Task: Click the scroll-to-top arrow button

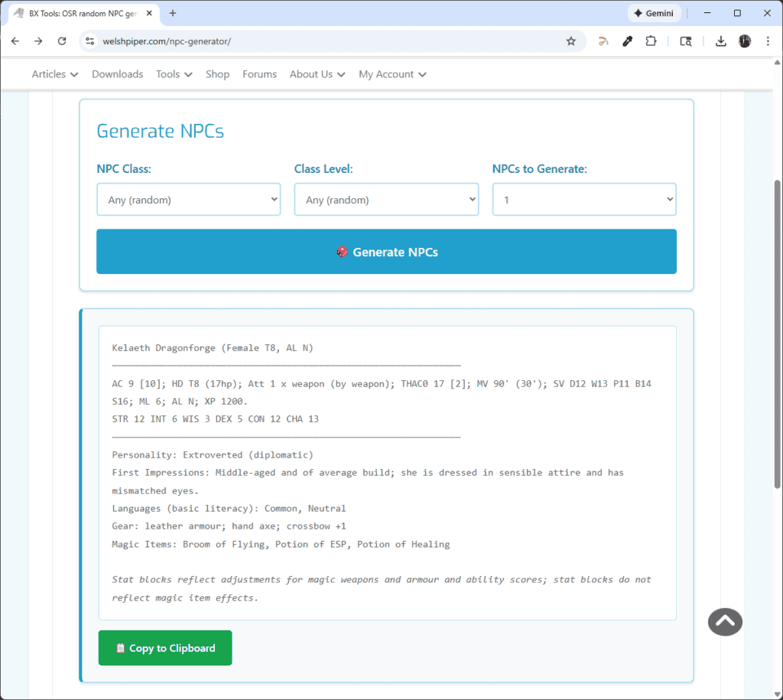Action: click(725, 621)
